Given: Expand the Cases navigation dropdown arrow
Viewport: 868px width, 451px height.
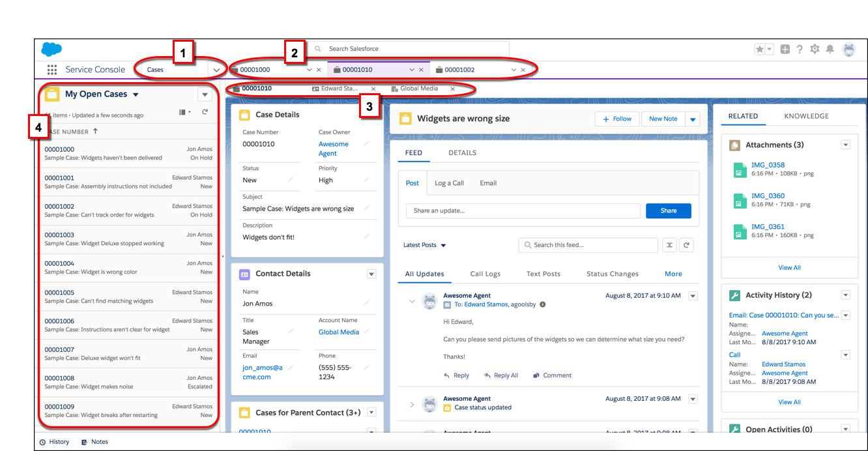Looking at the screenshot, I should (x=216, y=70).
